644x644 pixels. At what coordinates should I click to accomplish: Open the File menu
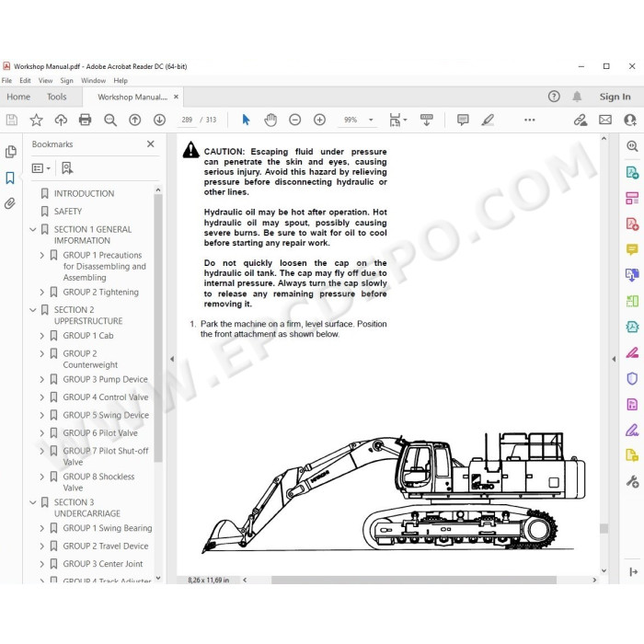pos(7,81)
